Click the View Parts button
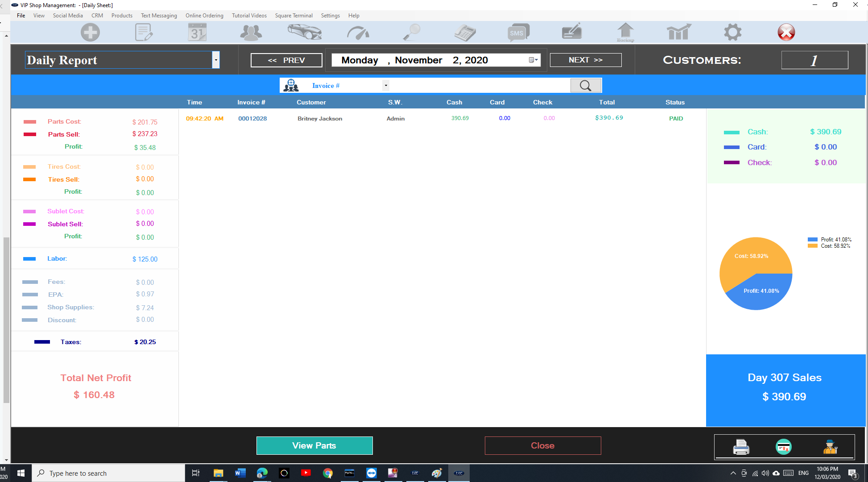 pos(314,445)
